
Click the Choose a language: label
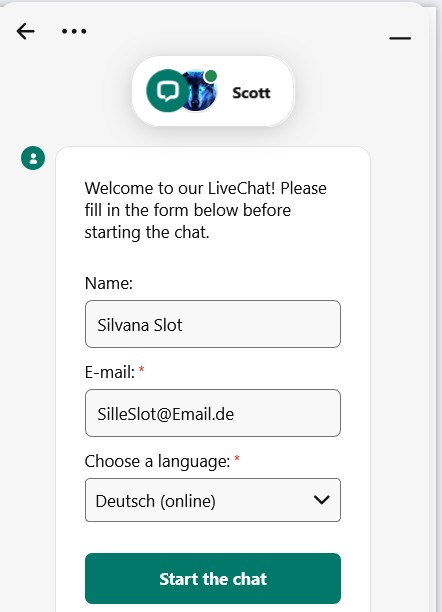pyautogui.click(x=157, y=461)
